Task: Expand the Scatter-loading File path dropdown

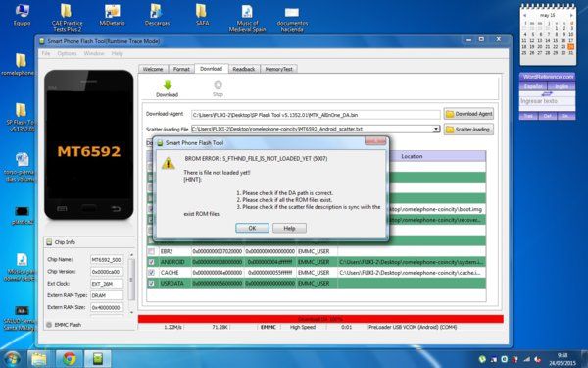Action: [436, 129]
